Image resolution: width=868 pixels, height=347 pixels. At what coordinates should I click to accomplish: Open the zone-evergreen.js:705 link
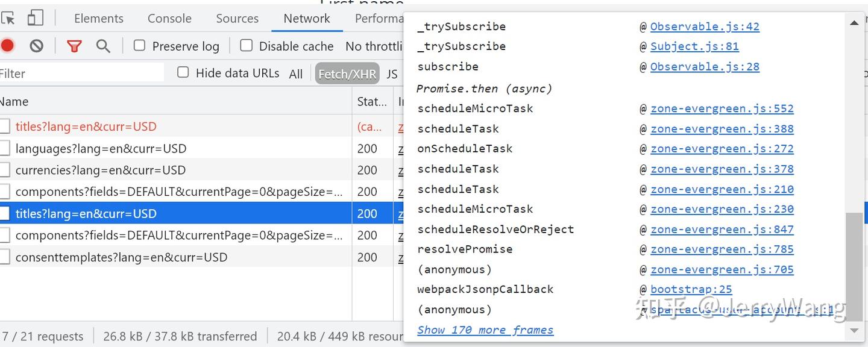722,270
